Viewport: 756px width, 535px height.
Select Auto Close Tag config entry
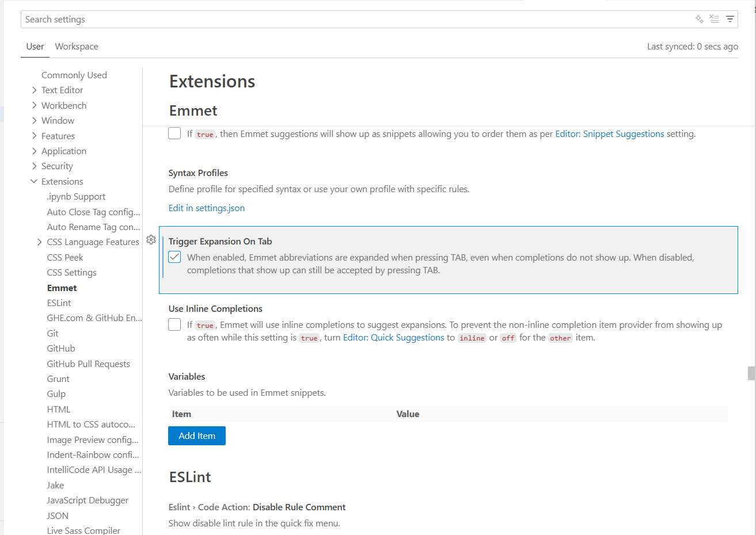click(x=93, y=212)
